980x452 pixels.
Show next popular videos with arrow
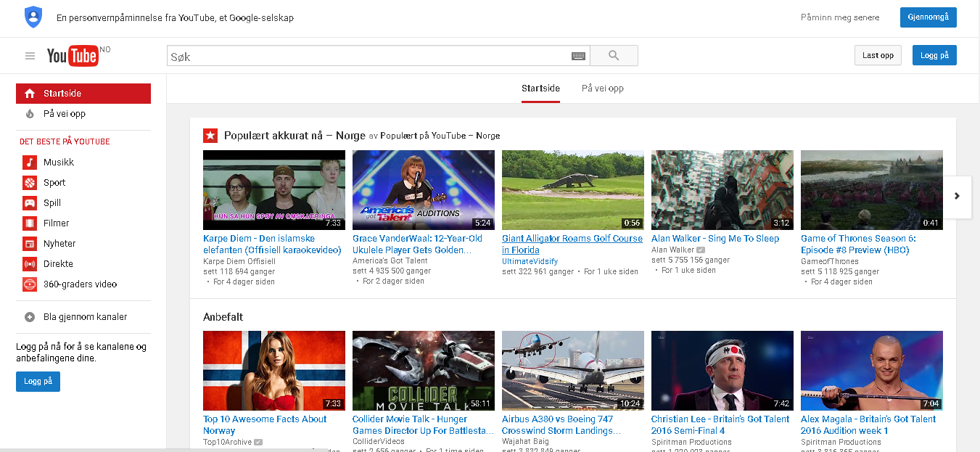click(x=957, y=196)
